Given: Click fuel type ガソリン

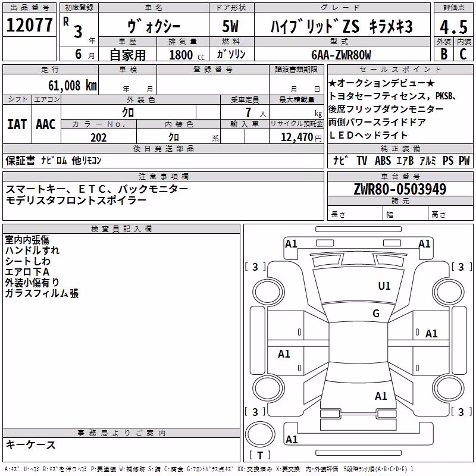Looking at the screenshot, I should (231, 54).
